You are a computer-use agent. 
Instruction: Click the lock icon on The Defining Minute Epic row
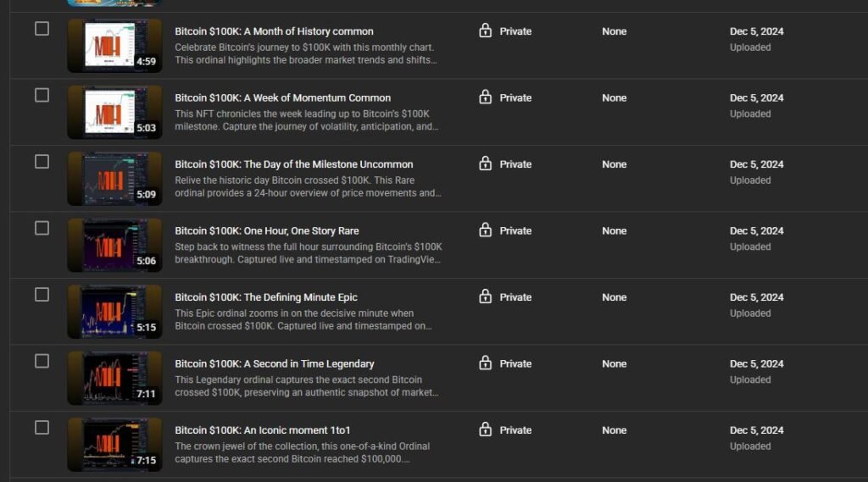point(486,296)
